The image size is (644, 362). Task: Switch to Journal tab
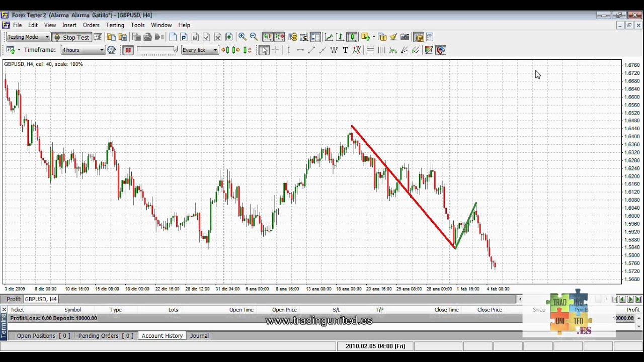point(199,336)
